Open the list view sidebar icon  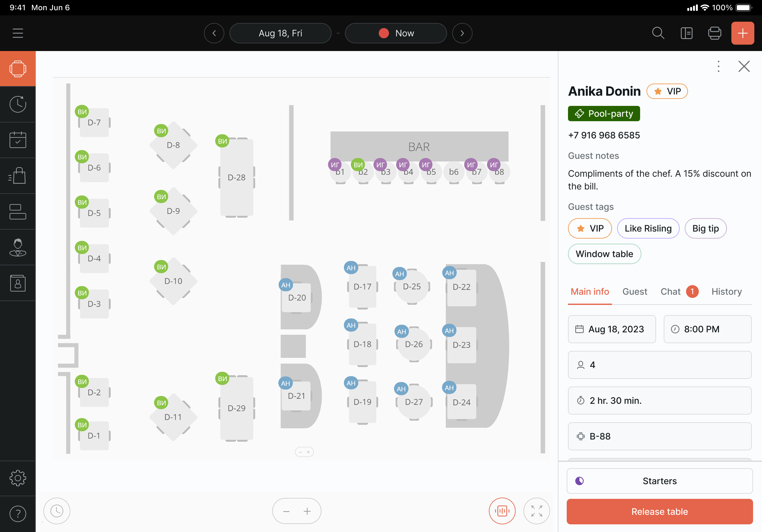tap(18, 211)
